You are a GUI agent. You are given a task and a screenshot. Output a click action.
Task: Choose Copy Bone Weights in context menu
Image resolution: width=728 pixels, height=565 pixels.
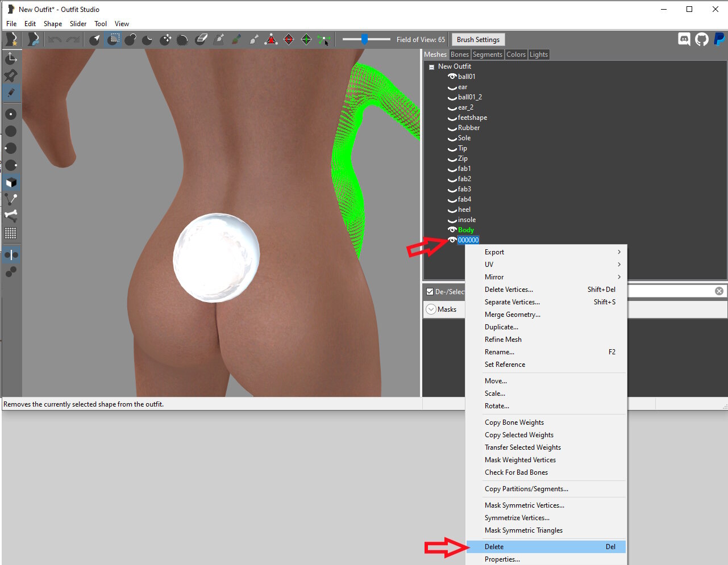546,422
